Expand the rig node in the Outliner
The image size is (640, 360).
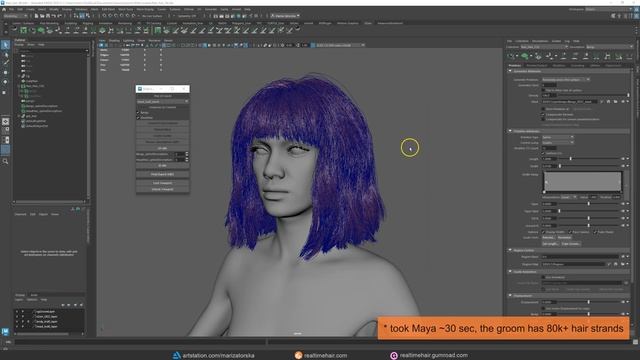19,76
